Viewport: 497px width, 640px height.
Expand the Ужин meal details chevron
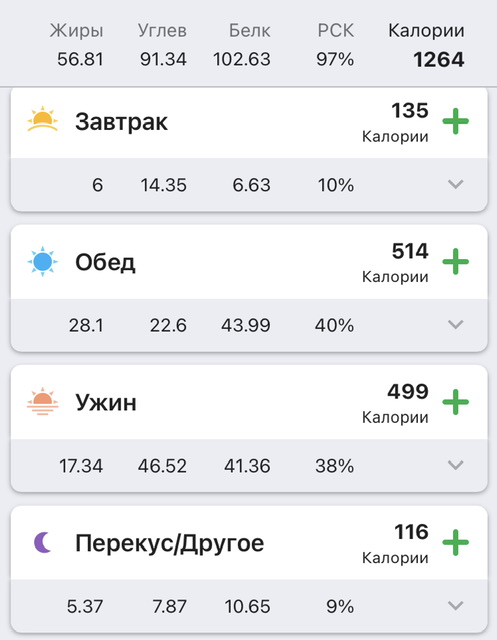click(455, 465)
